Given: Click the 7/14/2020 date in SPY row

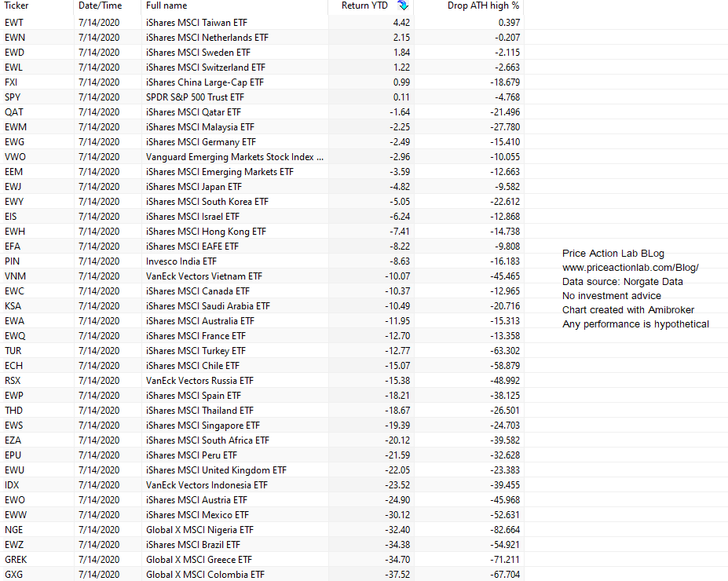Looking at the screenshot, I should [x=99, y=97].
